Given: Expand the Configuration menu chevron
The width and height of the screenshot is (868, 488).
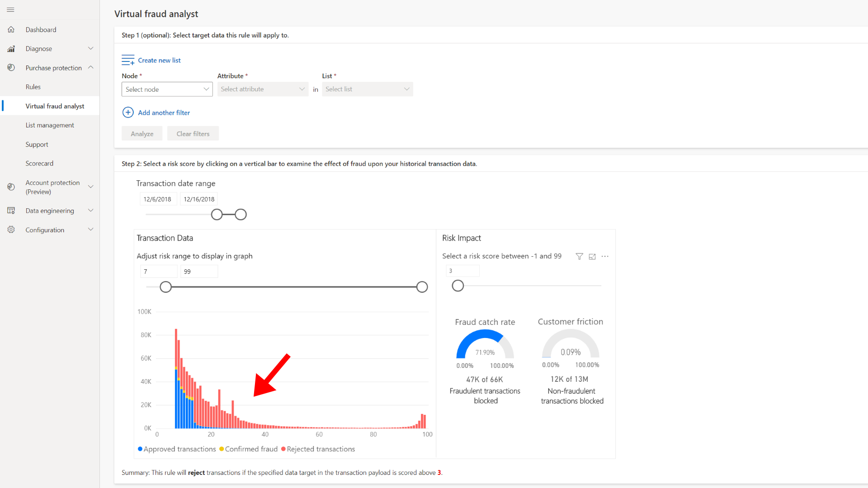Looking at the screenshot, I should (91, 230).
